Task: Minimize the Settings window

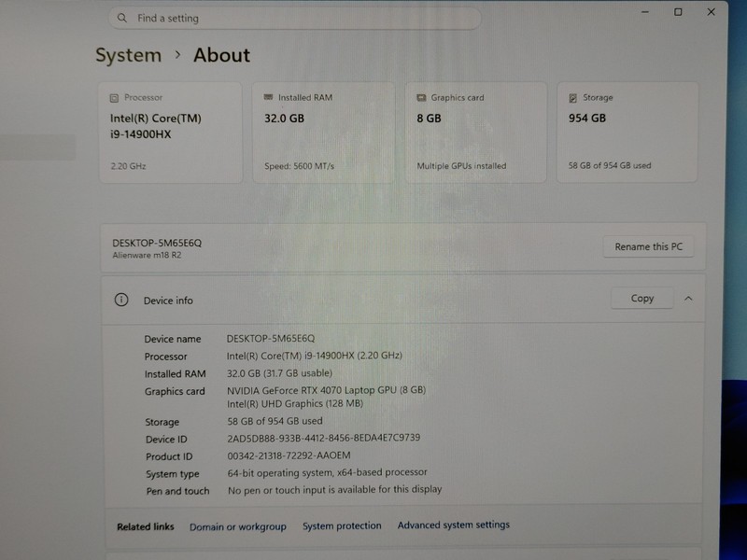Action: pyautogui.click(x=645, y=12)
